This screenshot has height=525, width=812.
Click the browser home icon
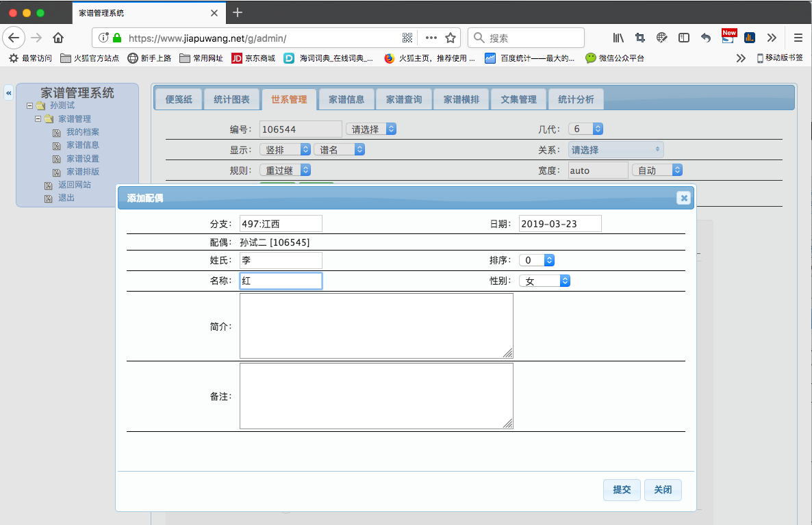[x=58, y=38]
